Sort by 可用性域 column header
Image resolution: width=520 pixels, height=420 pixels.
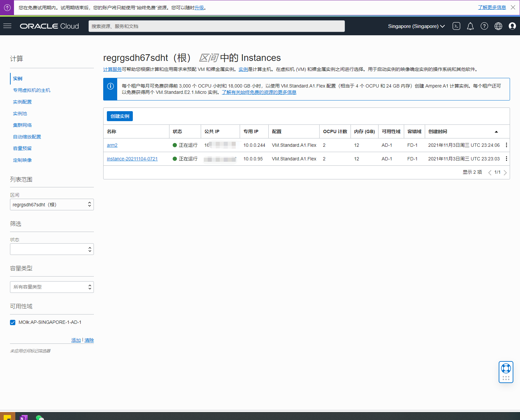391,131
